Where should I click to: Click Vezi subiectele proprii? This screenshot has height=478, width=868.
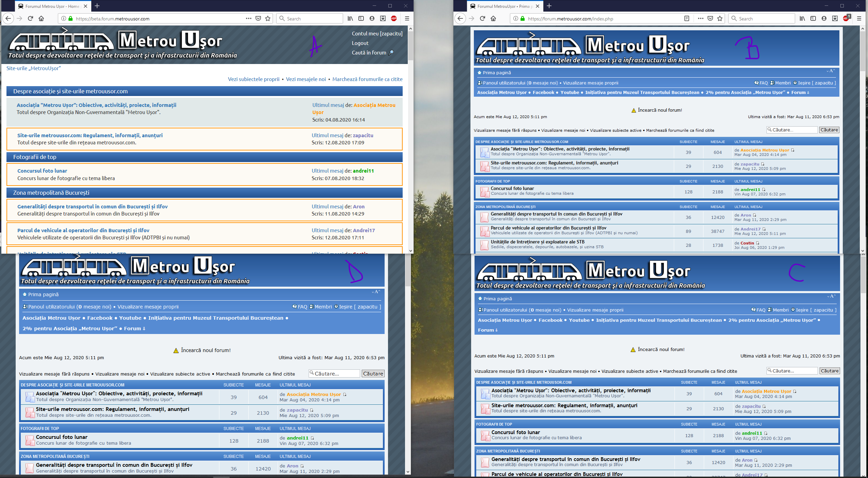coord(253,79)
